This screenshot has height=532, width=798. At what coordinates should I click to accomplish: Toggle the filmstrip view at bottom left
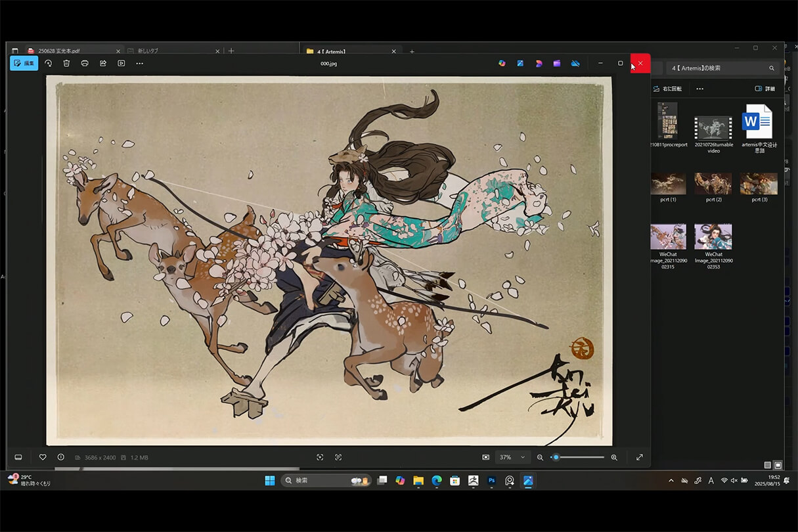click(x=18, y=457)
